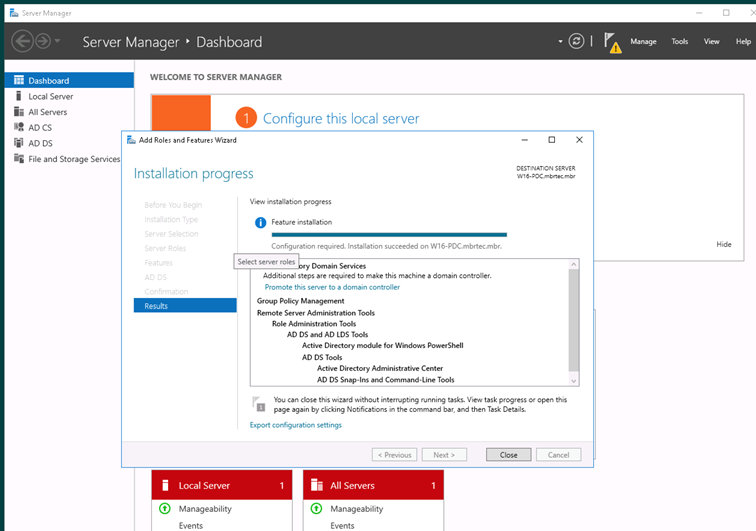Open the Notifications flag with warning
The width and height of the screenshot is (756, 531).
(612, 42)
